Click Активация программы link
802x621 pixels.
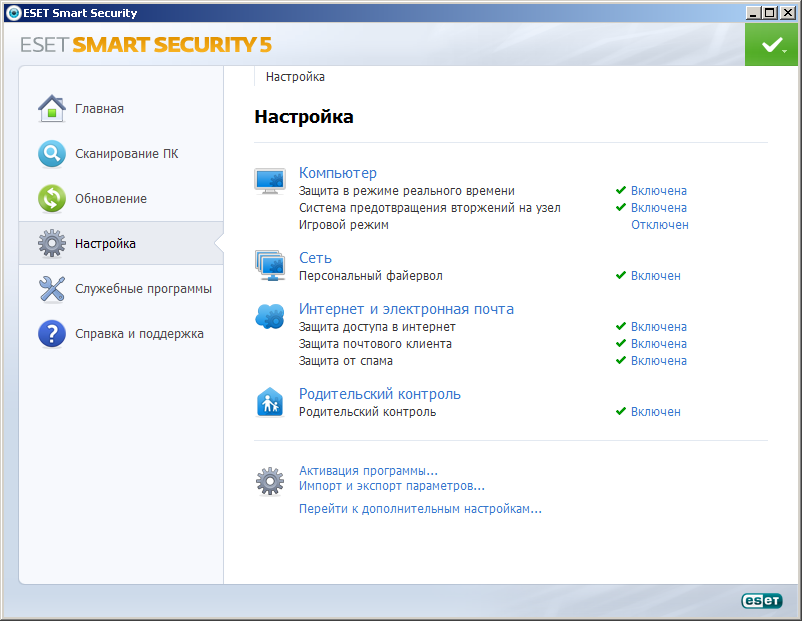(x=368, y=471)
